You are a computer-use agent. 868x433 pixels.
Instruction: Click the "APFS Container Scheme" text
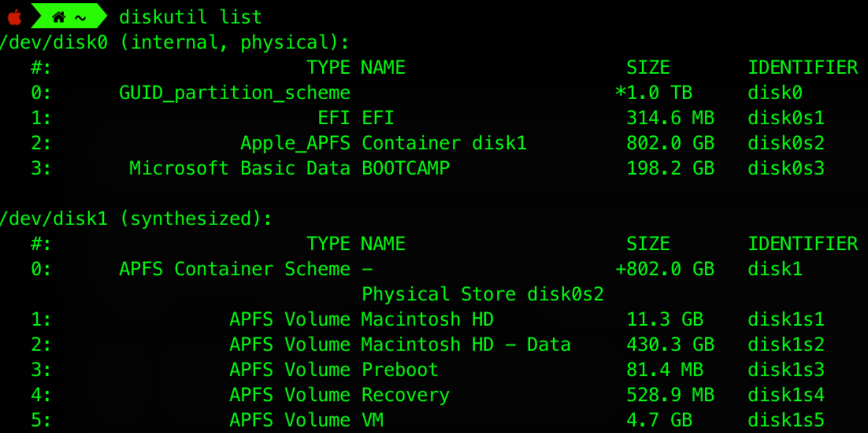tap(234, 269)
